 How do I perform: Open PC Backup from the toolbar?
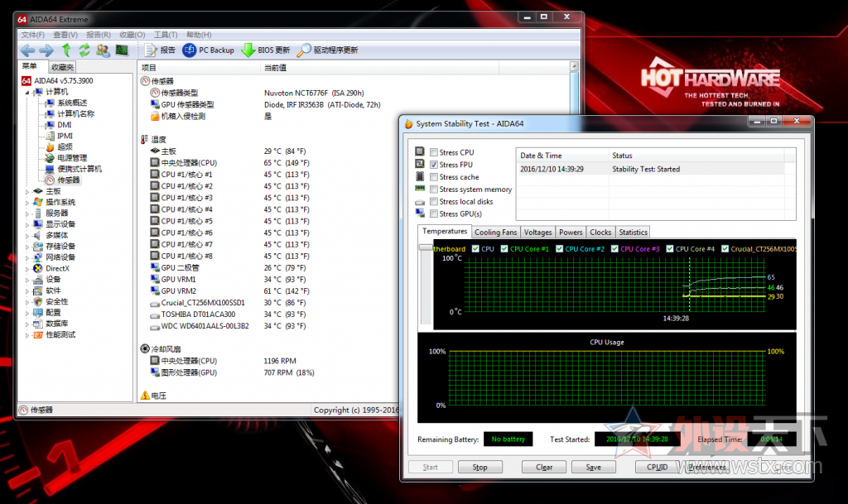pos(208,50)
